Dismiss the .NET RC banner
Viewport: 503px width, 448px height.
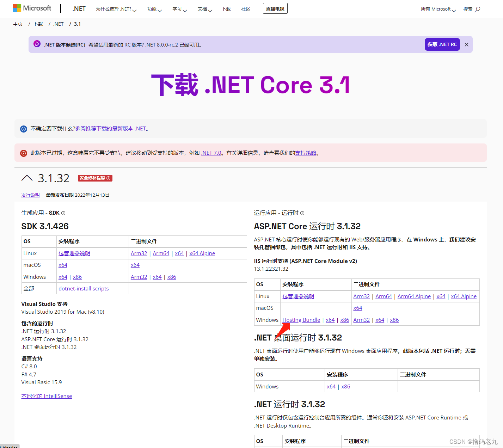point(466,44)
